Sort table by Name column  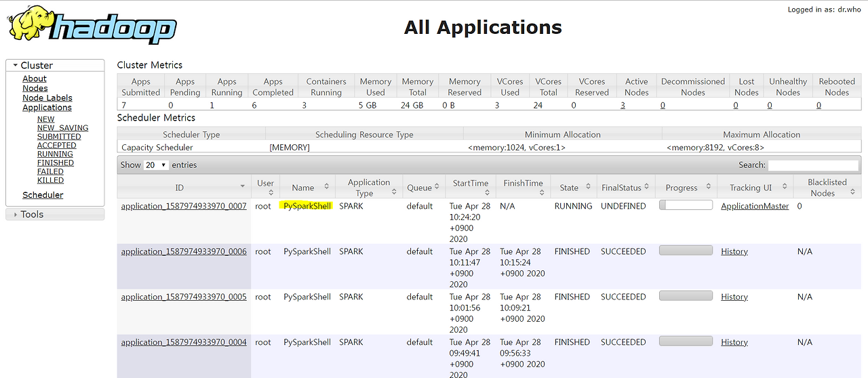tap(307, 188)
